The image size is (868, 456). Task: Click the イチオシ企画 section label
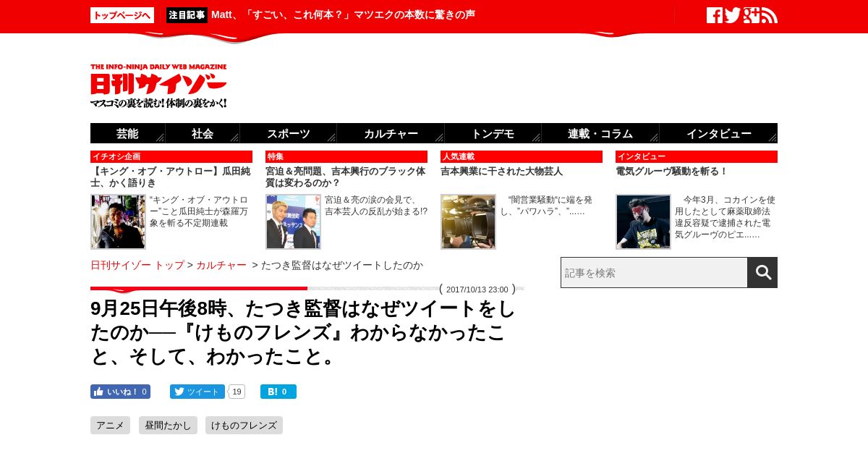[x=171, y=156]
